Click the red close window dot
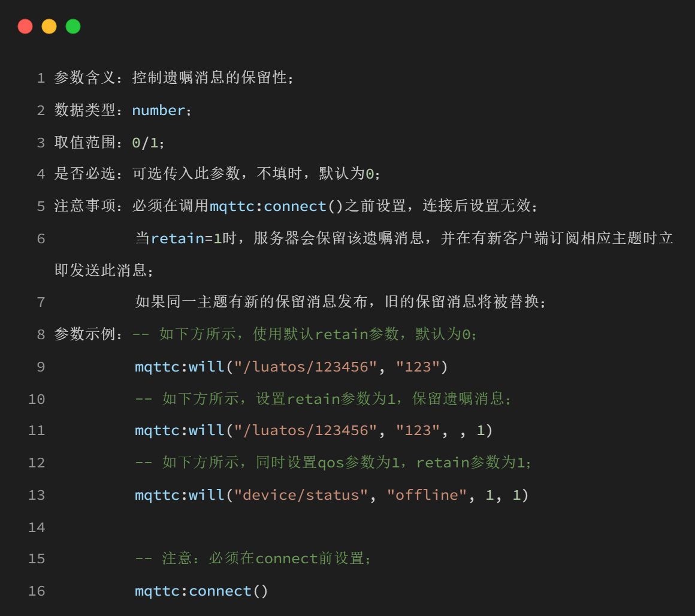 tap(25, 26)
